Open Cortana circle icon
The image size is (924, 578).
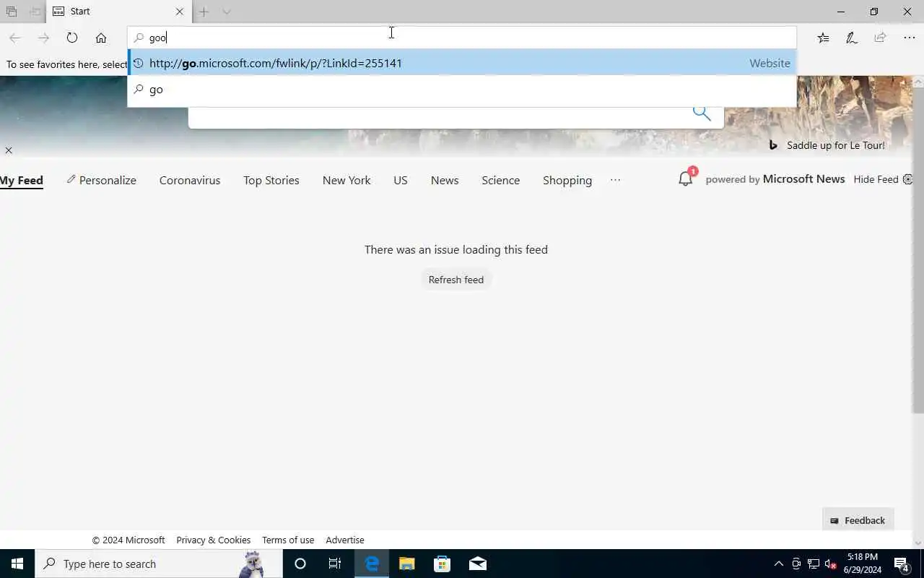(x=300, y=564)
